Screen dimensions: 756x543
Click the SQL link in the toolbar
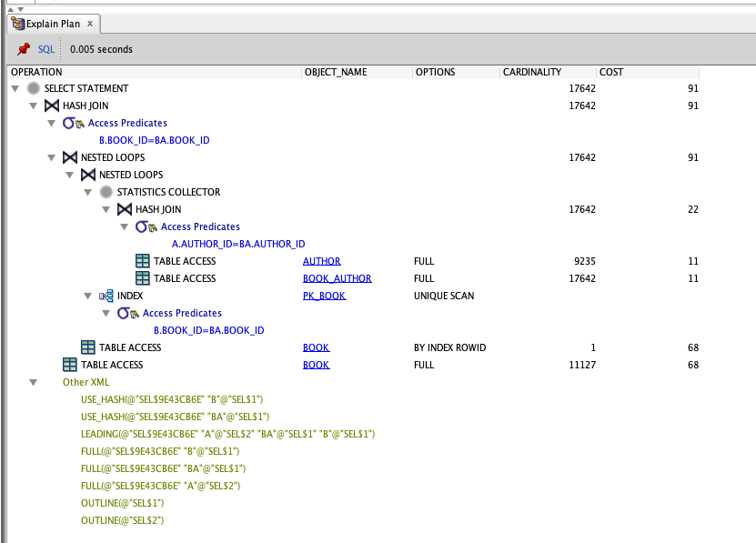pos(46,49)
